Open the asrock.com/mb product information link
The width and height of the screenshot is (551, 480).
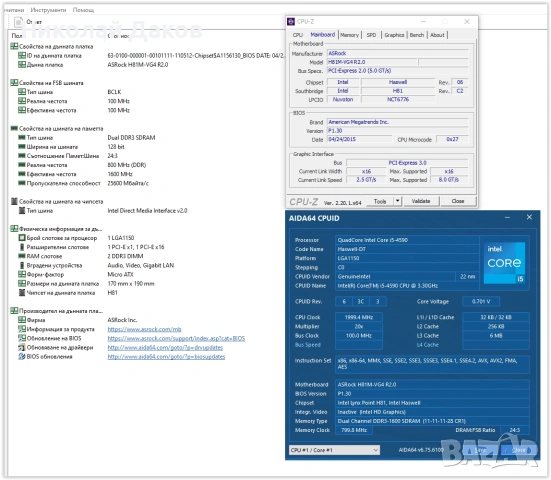point(144,329)
